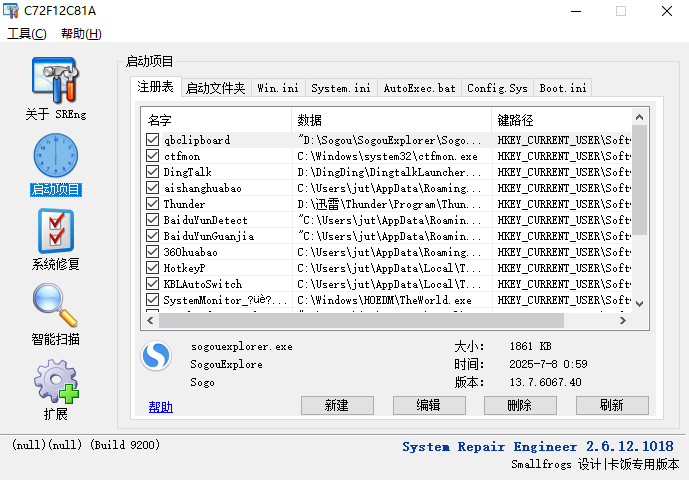Toggle the SystemMonitor entry checkbox
Viewport: 689px width, 480px height.
[x=152, y=300]
